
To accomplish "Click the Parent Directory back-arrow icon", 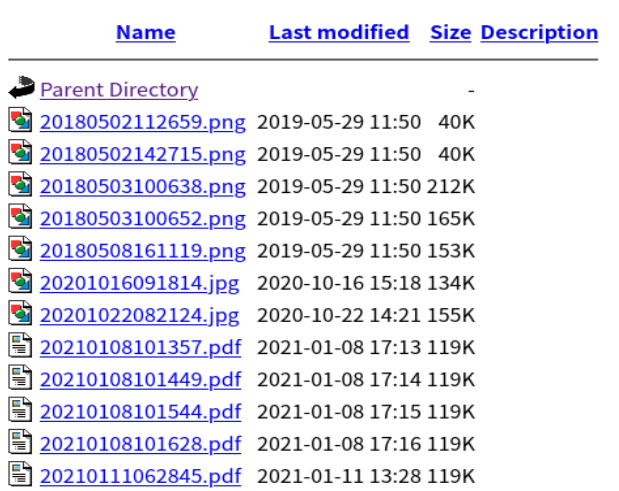I will [x=21, y=88].
